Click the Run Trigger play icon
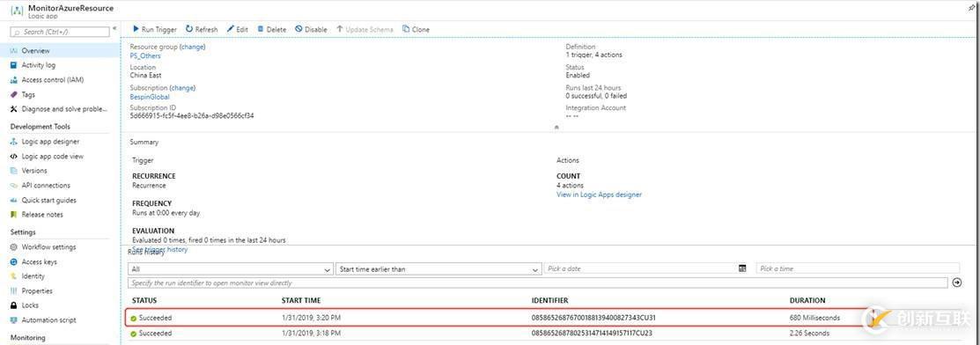Screen dimensions: 980x345 coord(136,29)
